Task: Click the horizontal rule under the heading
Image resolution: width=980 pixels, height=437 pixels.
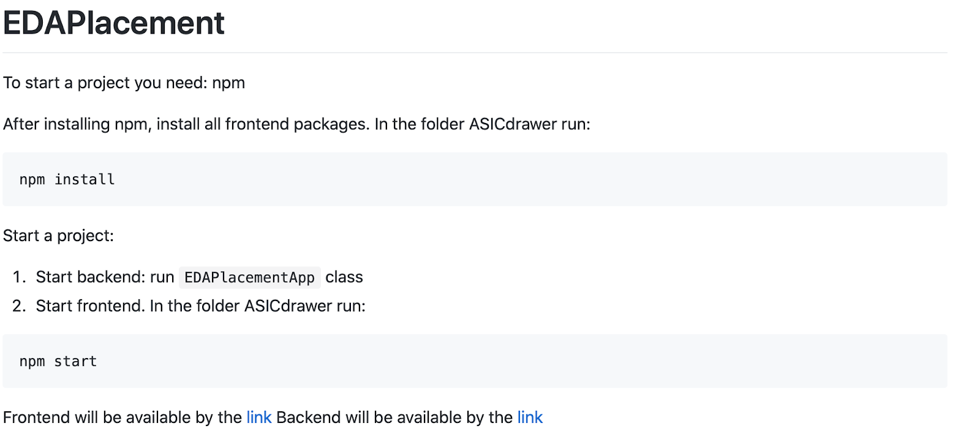Action: coord(475,53)
